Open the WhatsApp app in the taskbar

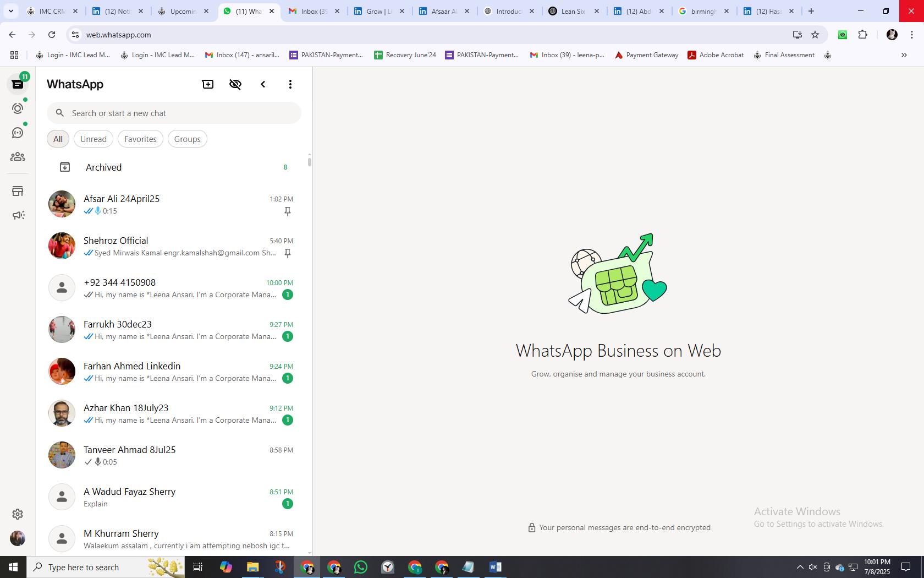tap(361, 567)
